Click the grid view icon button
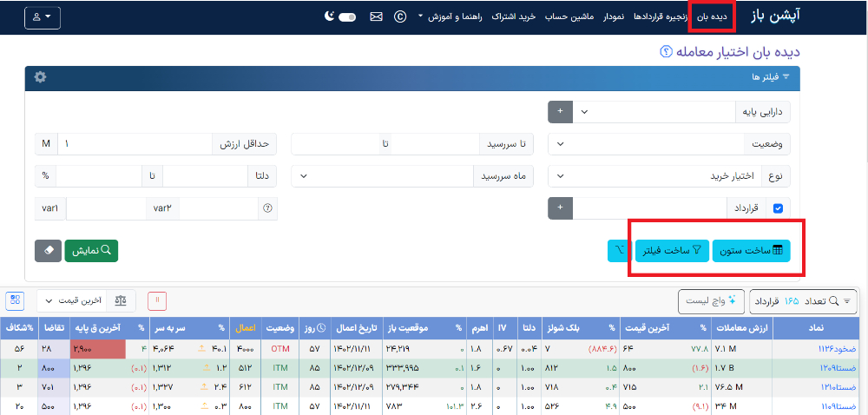 tap(15, 300)
